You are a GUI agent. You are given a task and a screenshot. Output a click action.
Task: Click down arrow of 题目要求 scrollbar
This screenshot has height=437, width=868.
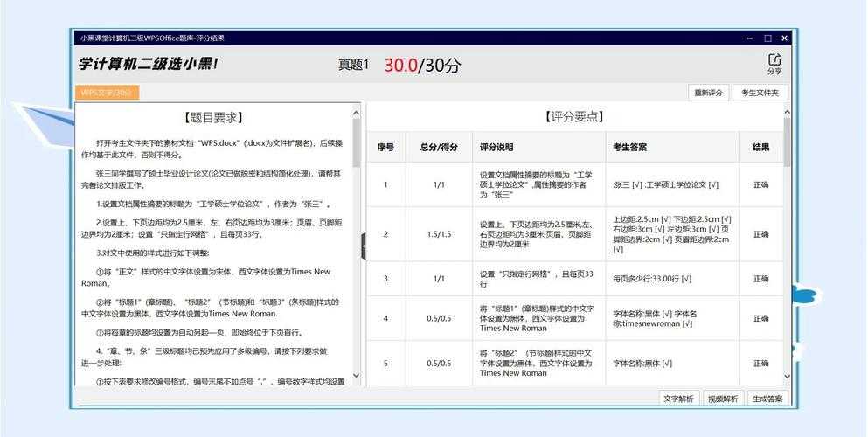click(x=356, y=376)
